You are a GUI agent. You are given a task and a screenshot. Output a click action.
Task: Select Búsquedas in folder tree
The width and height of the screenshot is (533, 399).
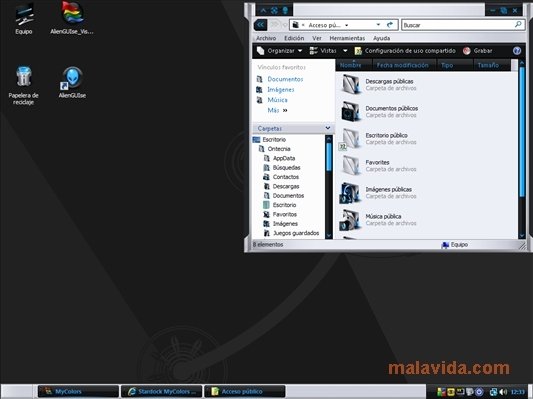point(287,168)
